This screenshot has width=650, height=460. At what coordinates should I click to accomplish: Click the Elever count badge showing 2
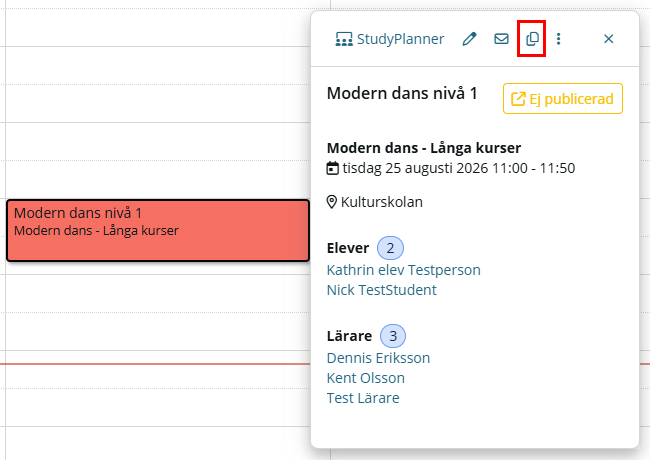[x=390, y=248]
